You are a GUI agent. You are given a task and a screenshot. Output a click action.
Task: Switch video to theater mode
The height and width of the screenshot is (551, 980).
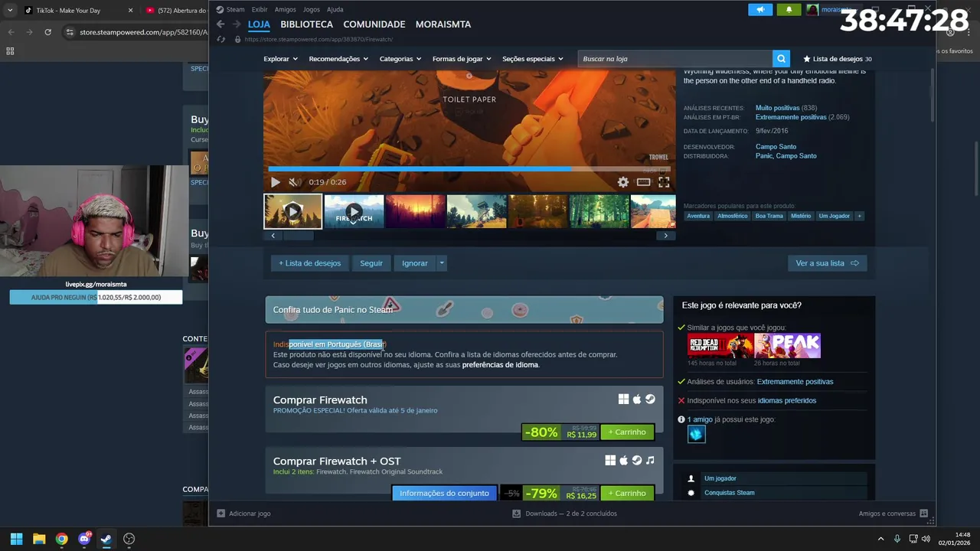(x=644, y=182)
